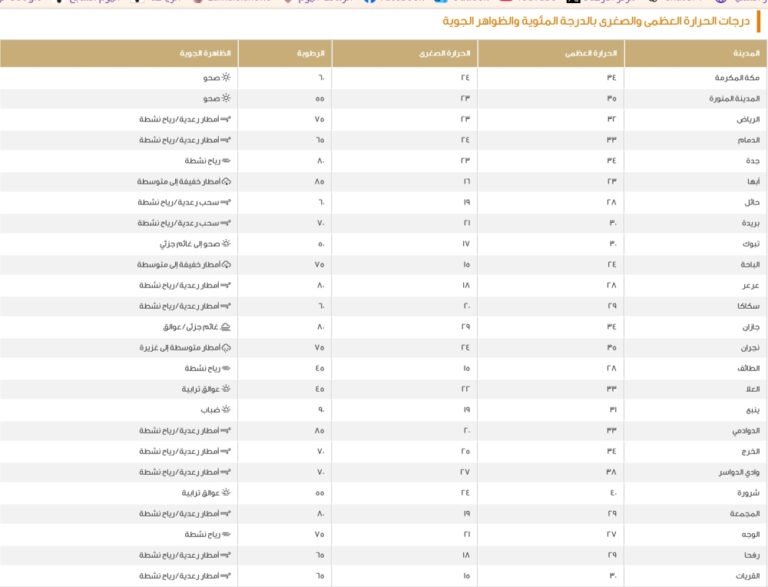Click the weather icon in the الدمام row

click(x=225, y=140)
